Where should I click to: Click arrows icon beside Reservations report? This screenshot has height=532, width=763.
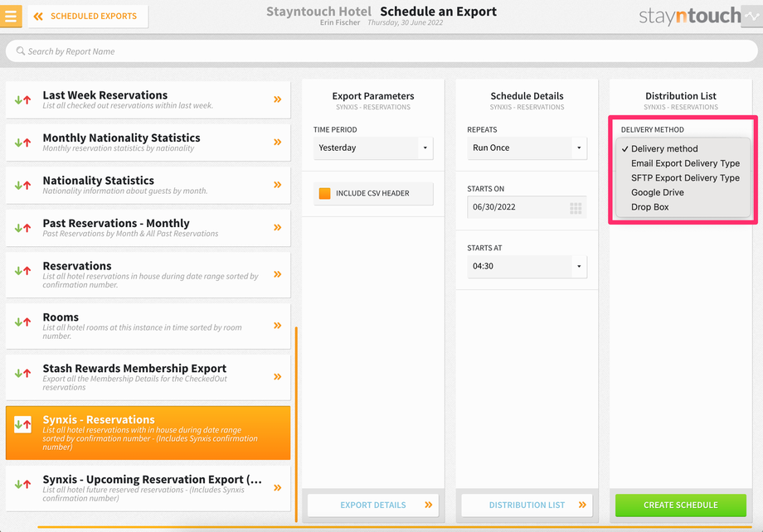[23, 271]
